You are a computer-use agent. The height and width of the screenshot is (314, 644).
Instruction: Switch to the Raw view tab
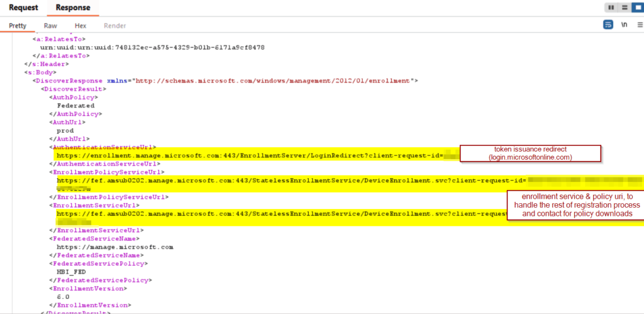tap(50, 26)
